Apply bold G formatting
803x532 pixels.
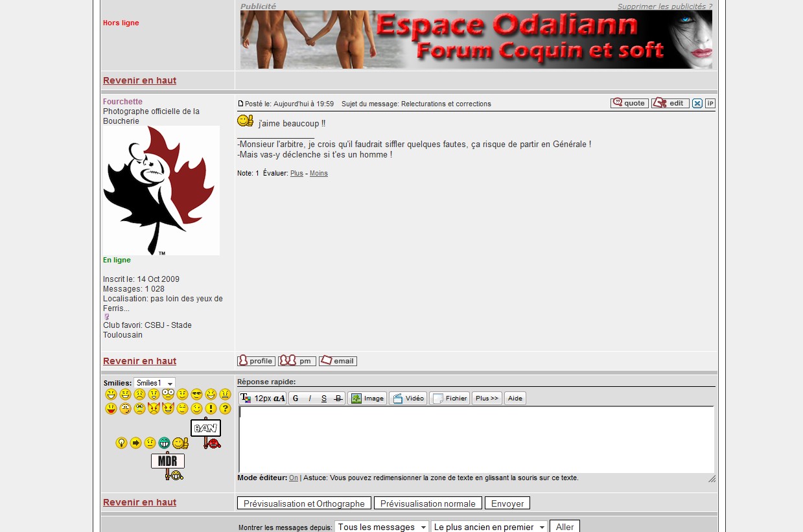click(296, 399)
